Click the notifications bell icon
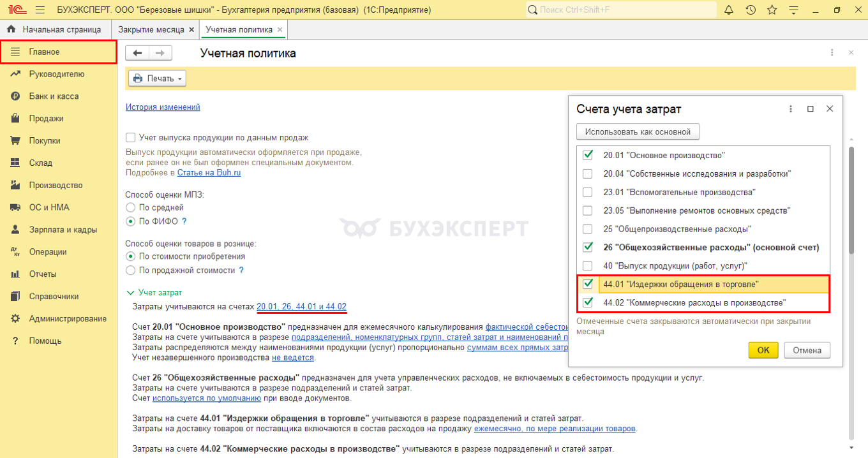 click(730, 10)
